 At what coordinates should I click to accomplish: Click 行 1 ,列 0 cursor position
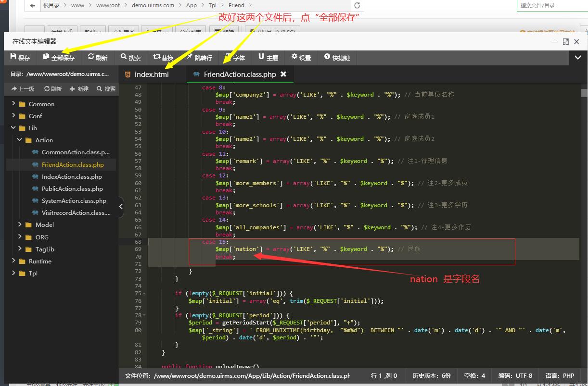click(x=384, y=376)
